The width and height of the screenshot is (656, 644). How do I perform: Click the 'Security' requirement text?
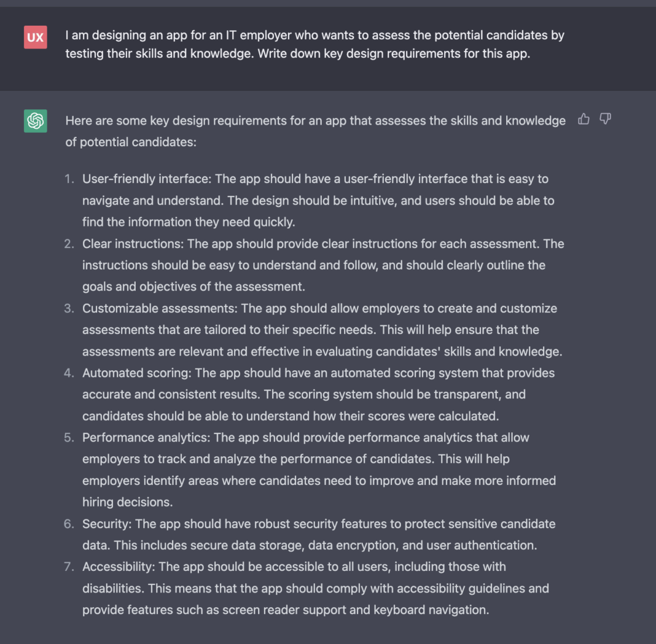pos(318,534)
